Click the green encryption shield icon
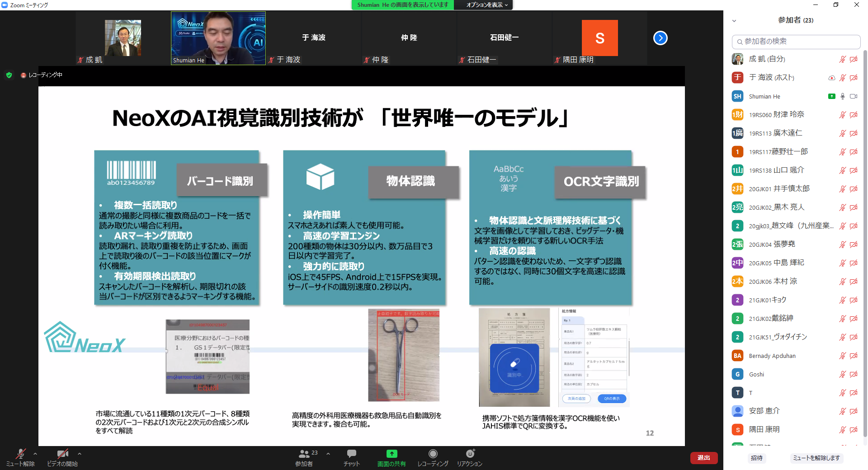 tap(9, 75)
